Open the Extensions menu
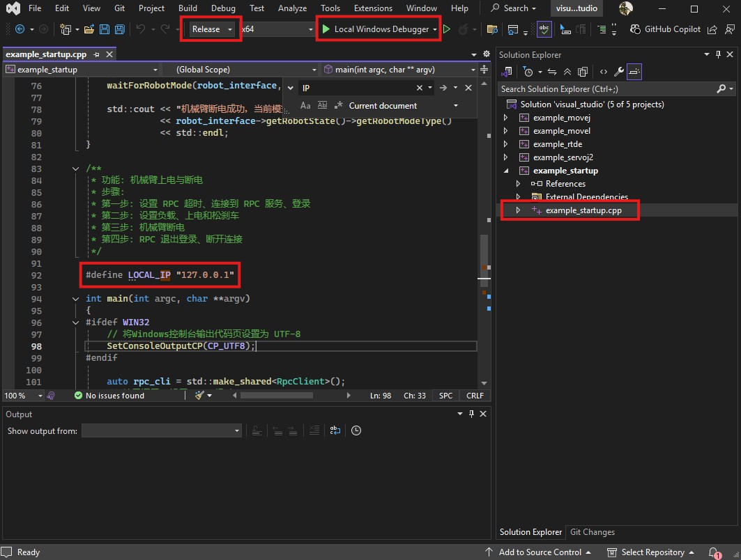The width and height of the screenshot is (741, 560). pyautogui.click(x=373, y=8)
